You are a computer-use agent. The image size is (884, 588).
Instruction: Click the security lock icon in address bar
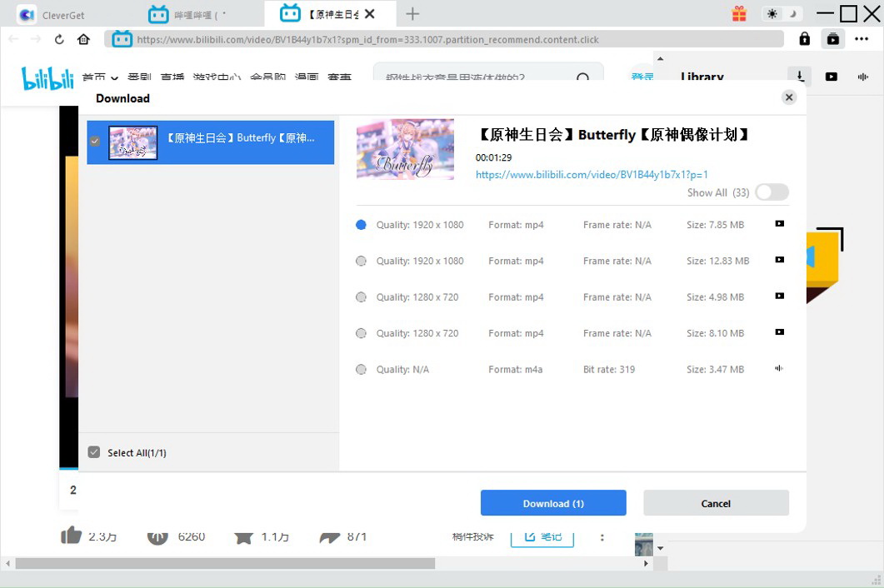pyautogui.click(x=804, y=38)
